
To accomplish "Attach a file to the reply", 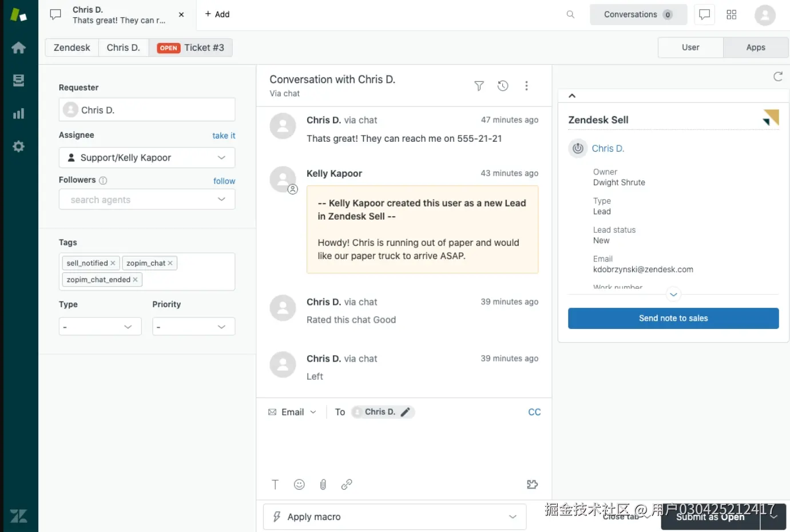I will pyautogui.click(x=323, y=485).
